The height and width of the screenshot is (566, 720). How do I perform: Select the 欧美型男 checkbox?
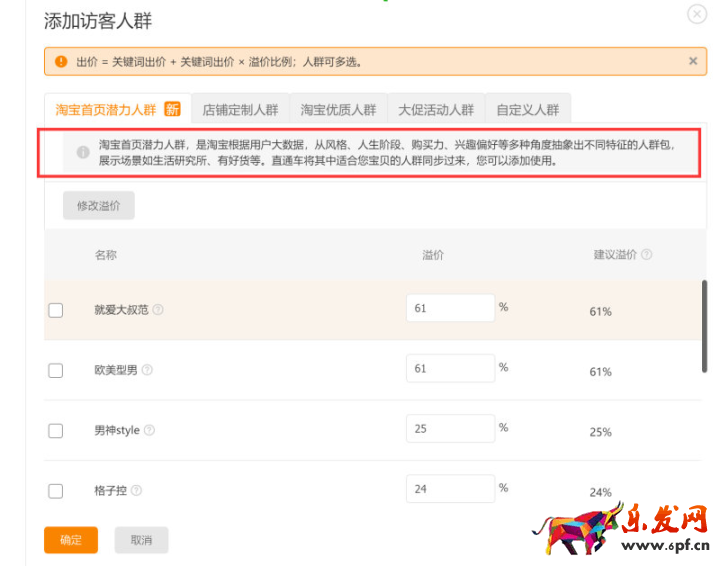56,370
